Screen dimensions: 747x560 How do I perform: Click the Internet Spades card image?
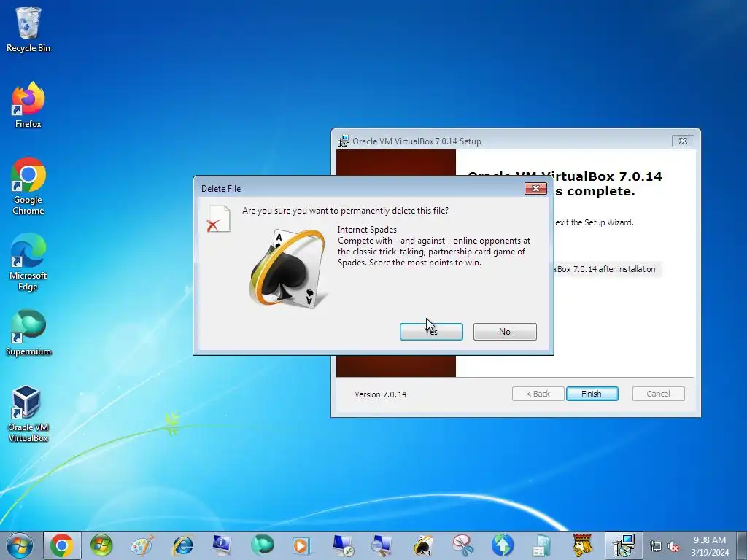coord(288,268)
